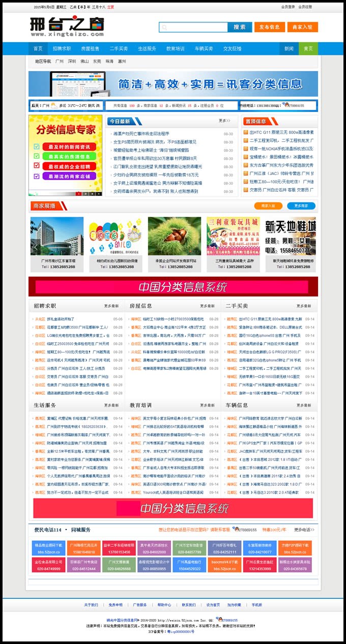
Task: Switch to the 新闻 tab
Action: coord(289,49)
